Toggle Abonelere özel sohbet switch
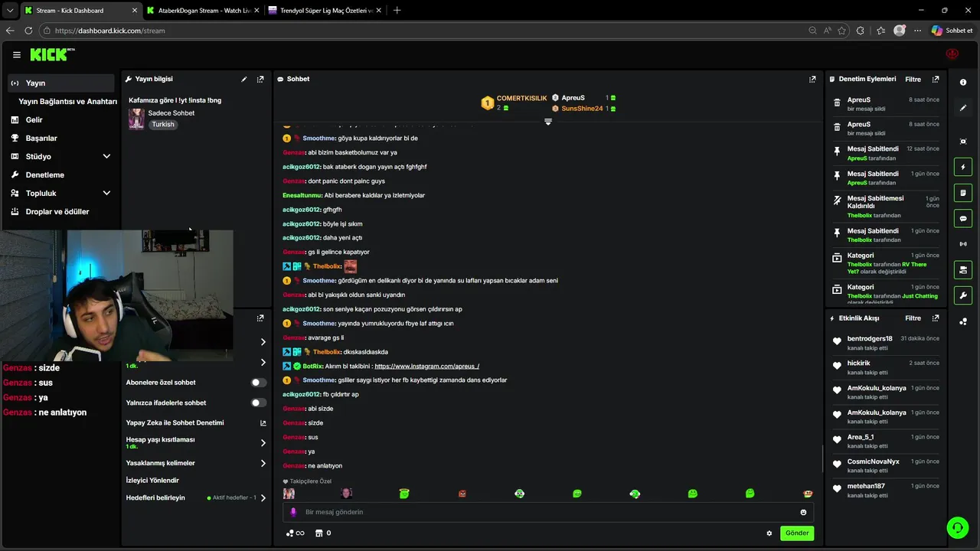Viewport: 980px width, 551px height. point(259,383)
